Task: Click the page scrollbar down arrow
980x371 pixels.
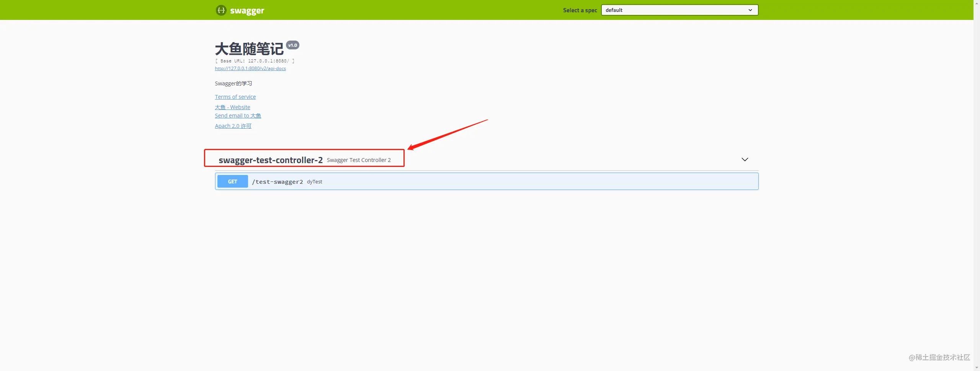Action: tap(977, 368)
